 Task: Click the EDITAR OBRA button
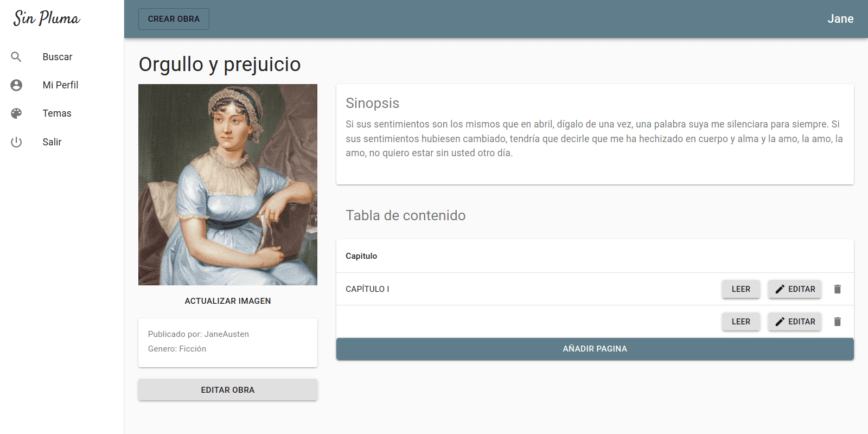pos(228,390)
